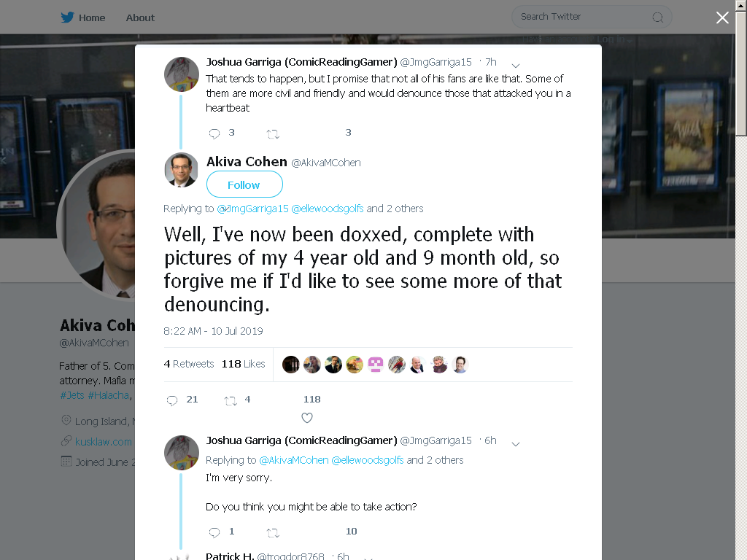Like the main tweet with heart icon
This screenshot has height=560, width=747.
pos(307,418)
